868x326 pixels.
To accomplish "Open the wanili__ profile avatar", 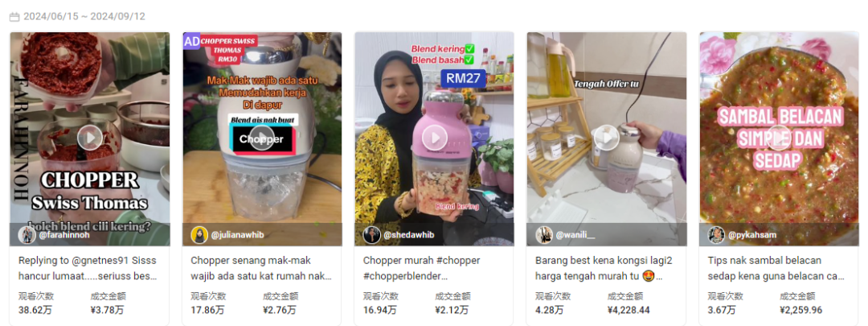I will point(544,235).
